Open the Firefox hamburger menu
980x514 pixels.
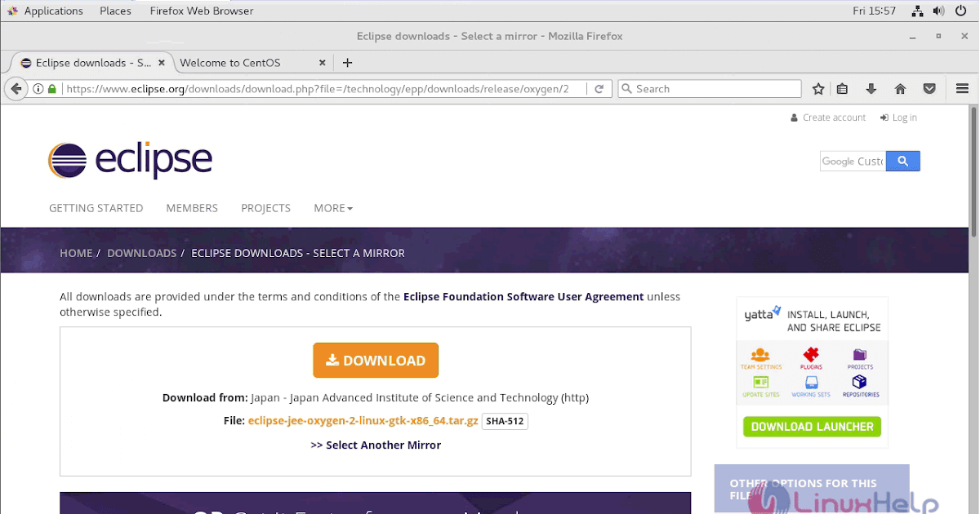point(962,89)
